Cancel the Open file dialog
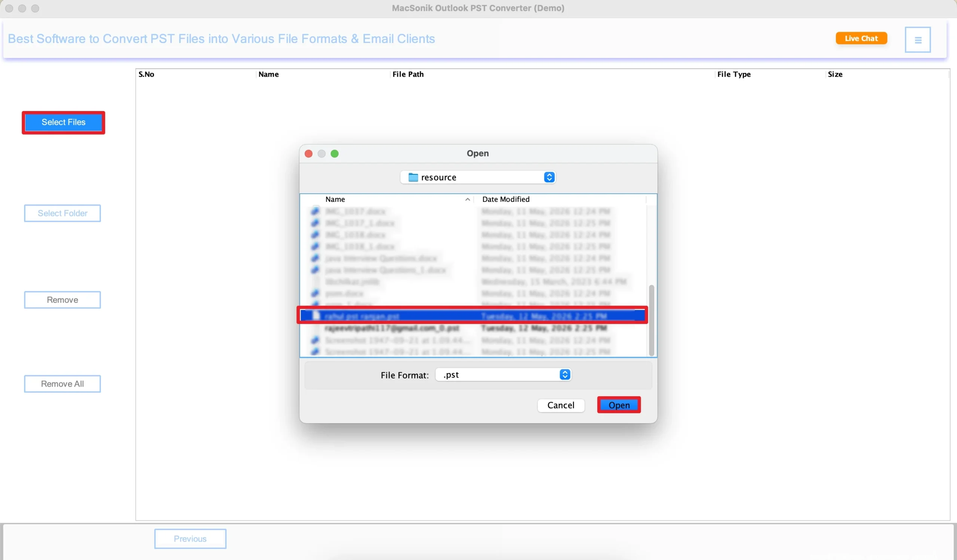The image size is (957, 560). [560, 405]
